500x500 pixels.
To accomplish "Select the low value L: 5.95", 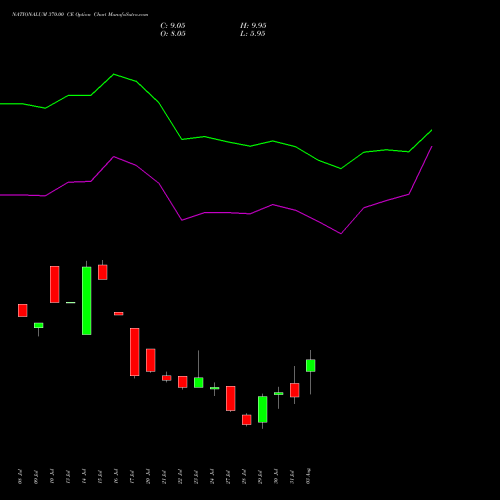I will pos(253,34).
